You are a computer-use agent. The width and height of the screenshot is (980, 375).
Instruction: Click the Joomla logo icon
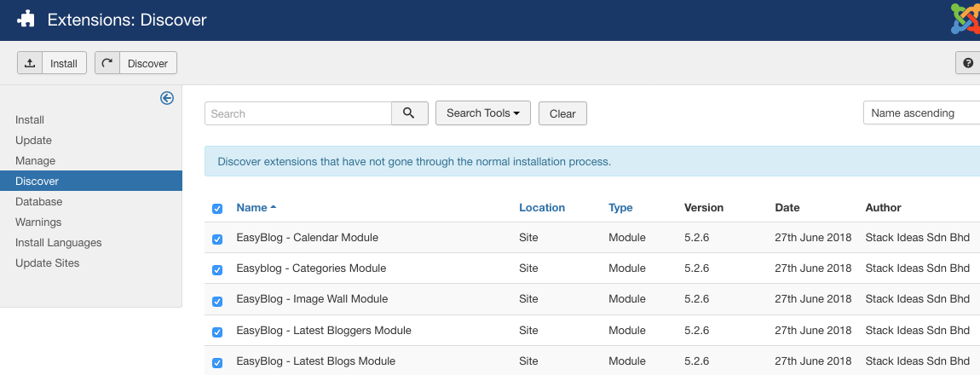coord(966,19)
